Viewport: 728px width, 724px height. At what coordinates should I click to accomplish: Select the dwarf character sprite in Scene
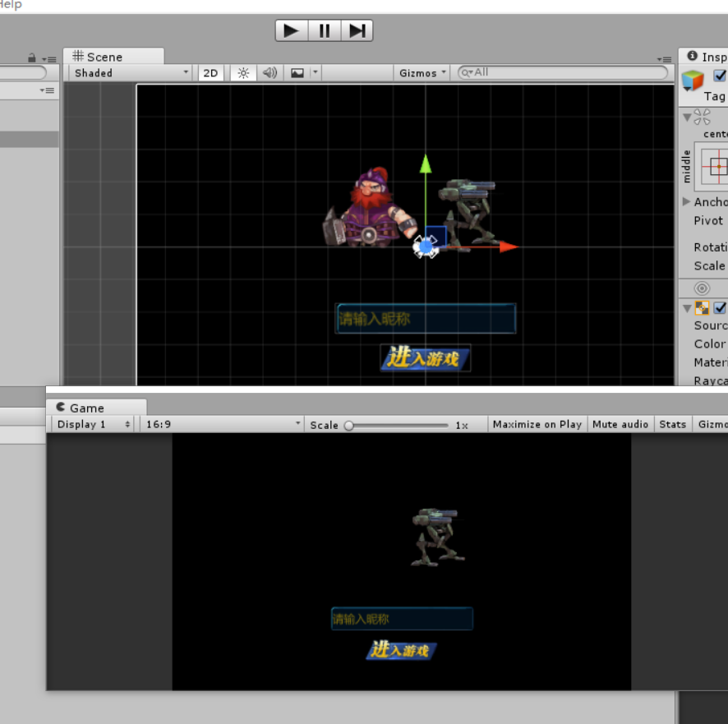click(x=370, y=208)
